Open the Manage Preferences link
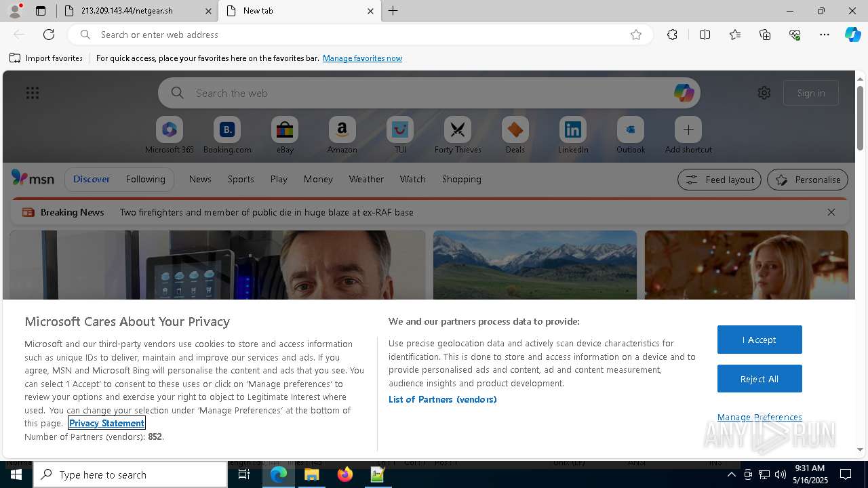Viewport: 868px width, 488px height. [759, 417]
